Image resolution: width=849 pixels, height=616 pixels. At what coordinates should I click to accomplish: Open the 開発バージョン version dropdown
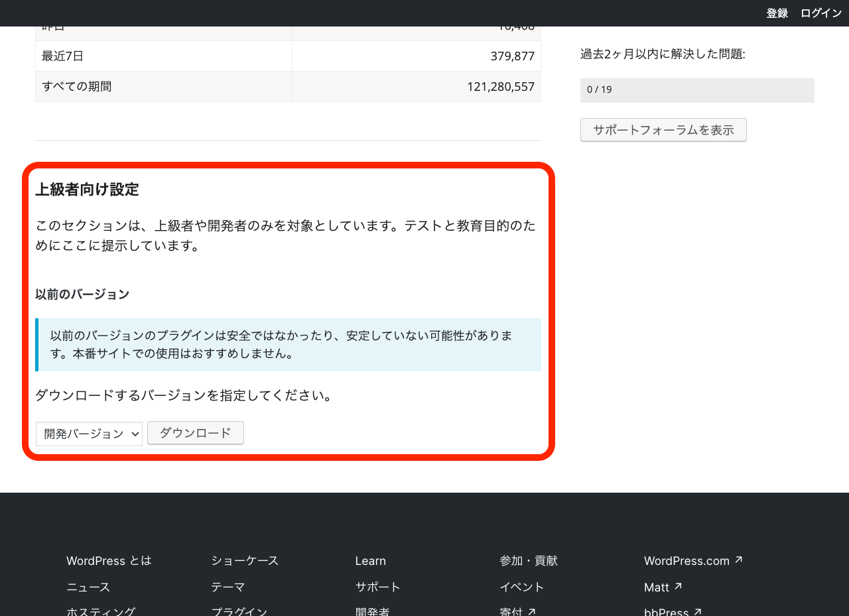click(89, 434)
